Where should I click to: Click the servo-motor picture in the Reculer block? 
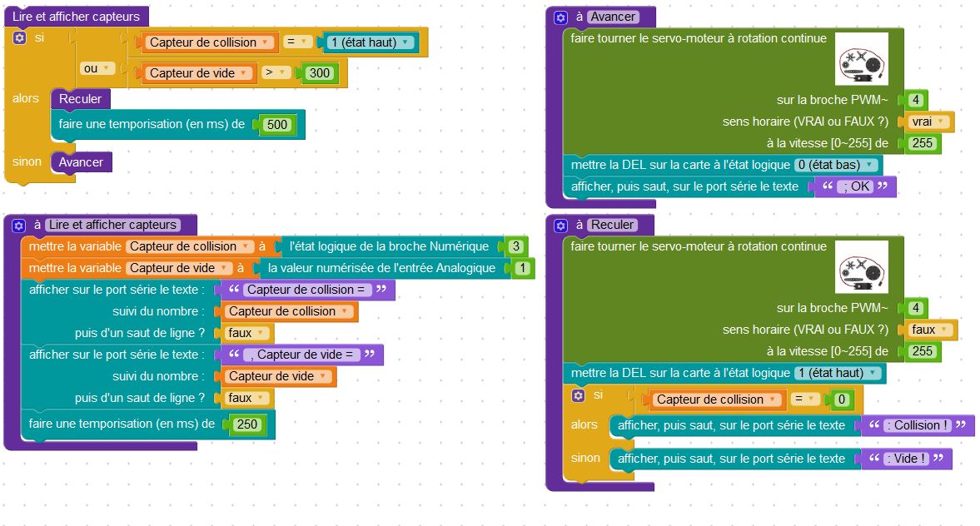861,267
